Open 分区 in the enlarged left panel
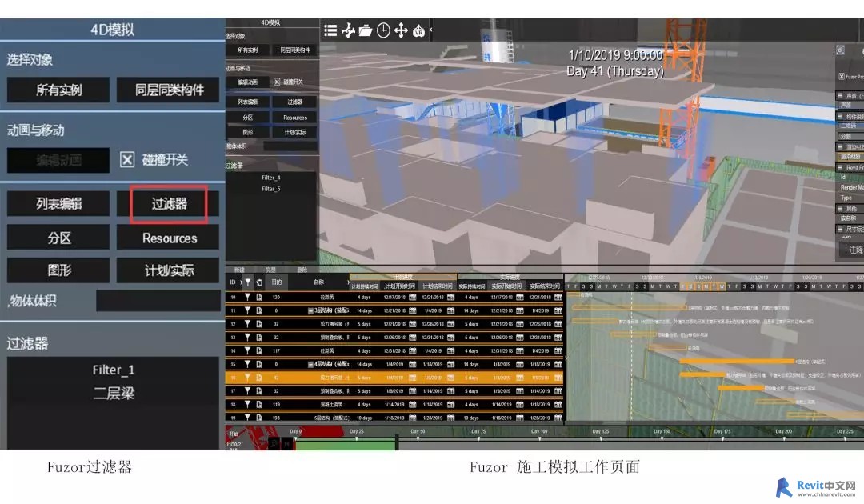The image size is (864, 504). tap(58, 238)
